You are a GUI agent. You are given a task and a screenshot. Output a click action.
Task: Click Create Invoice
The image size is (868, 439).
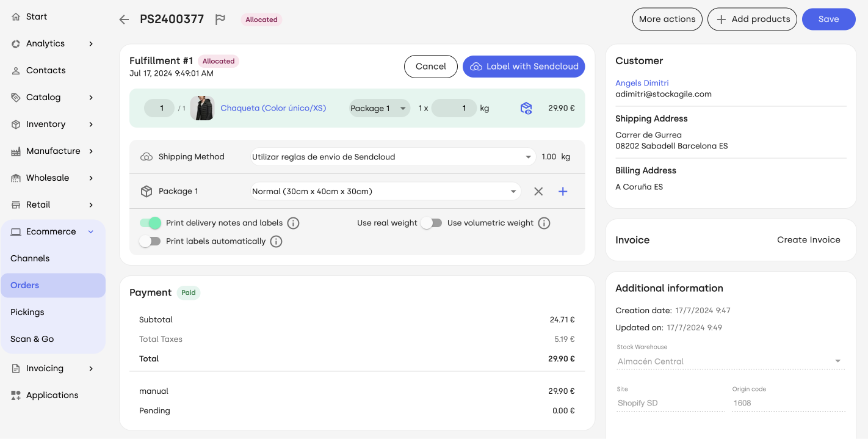click(x=809, y=240)
